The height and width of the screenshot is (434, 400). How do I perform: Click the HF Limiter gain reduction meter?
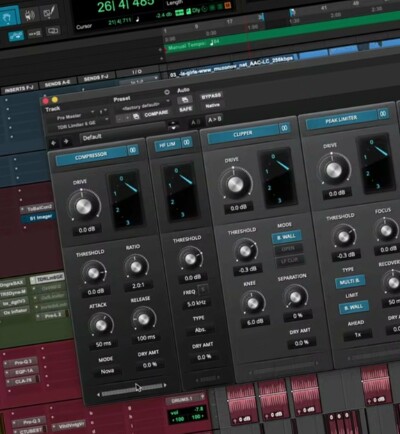(x=181, y=192)
